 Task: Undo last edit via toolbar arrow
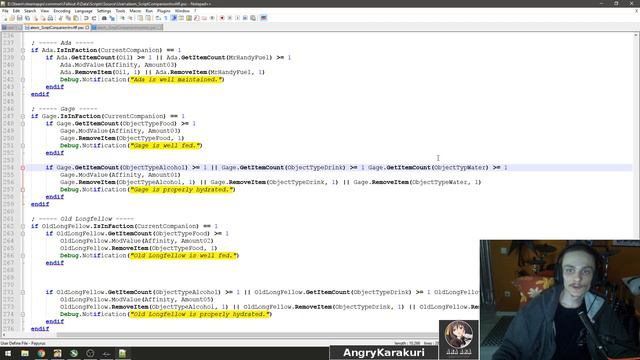point(86,18)
